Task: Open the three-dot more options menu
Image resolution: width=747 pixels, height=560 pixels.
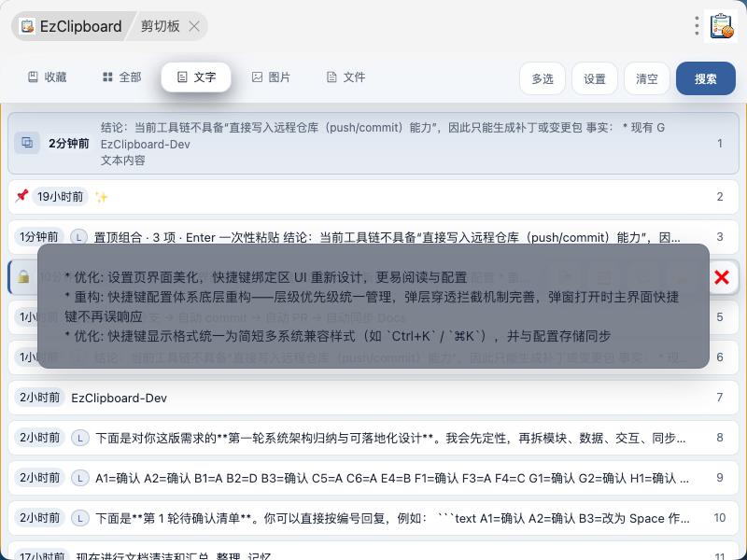Action: coord(697,26)
